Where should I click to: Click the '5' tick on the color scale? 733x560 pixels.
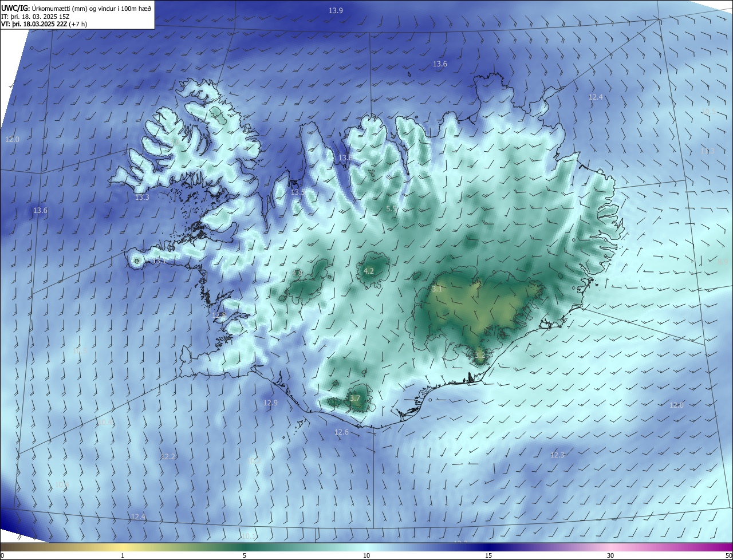pyautogui.click(x=245, y=555)
